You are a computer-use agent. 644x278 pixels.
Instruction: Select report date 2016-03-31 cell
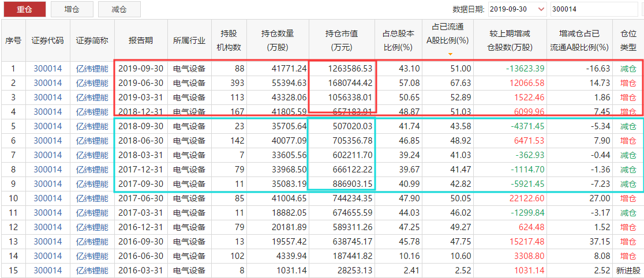(141, 271)
